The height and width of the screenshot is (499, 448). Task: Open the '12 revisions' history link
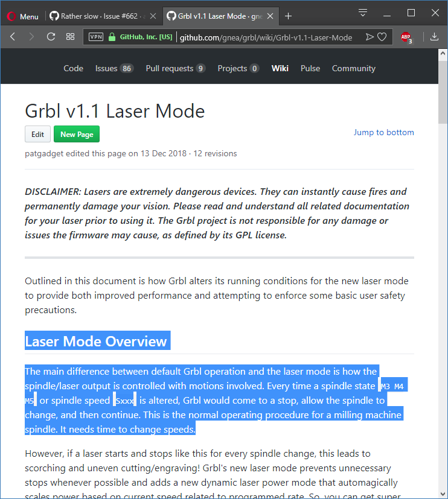pyautogui.click(x=215, y=153)
